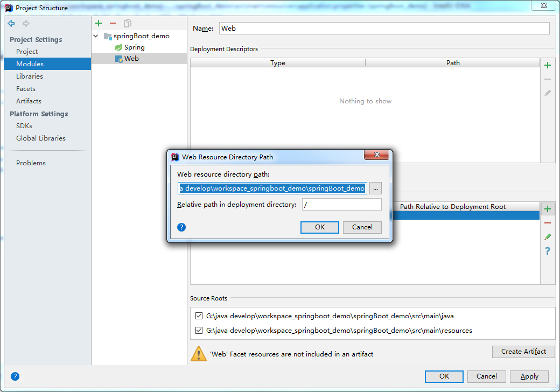Remove deployment descriptor minus icon
560x392 pixels.
548,79
